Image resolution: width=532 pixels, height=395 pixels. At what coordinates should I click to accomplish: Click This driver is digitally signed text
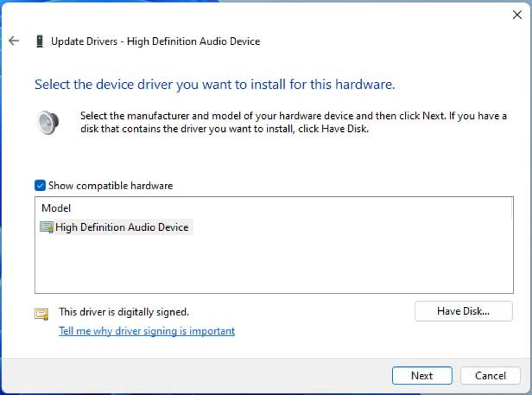tap(124, 312)
